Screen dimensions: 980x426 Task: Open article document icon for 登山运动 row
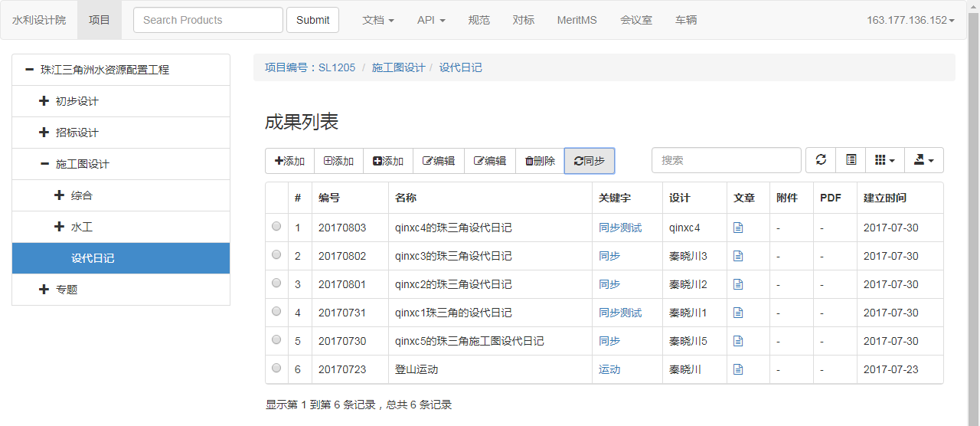tap(738, 369)
